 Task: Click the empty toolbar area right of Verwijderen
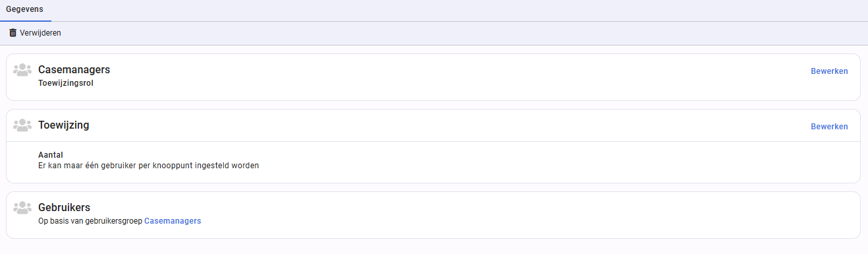coord(461,33)
